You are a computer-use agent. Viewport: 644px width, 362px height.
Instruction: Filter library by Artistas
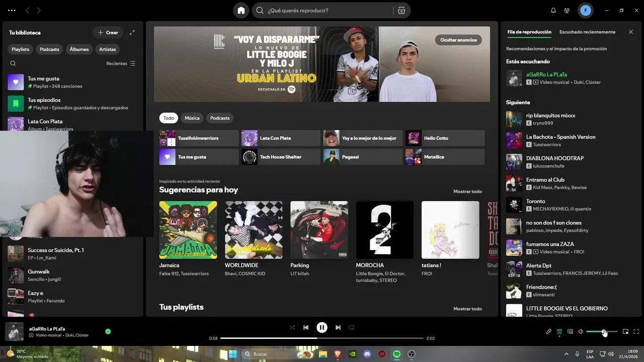(x=108, y=49)
